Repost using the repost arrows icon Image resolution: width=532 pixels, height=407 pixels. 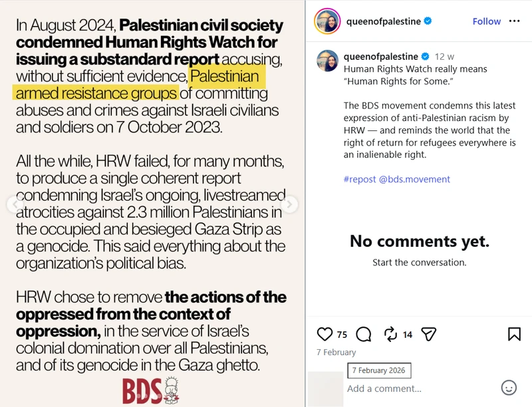point(390,334)
